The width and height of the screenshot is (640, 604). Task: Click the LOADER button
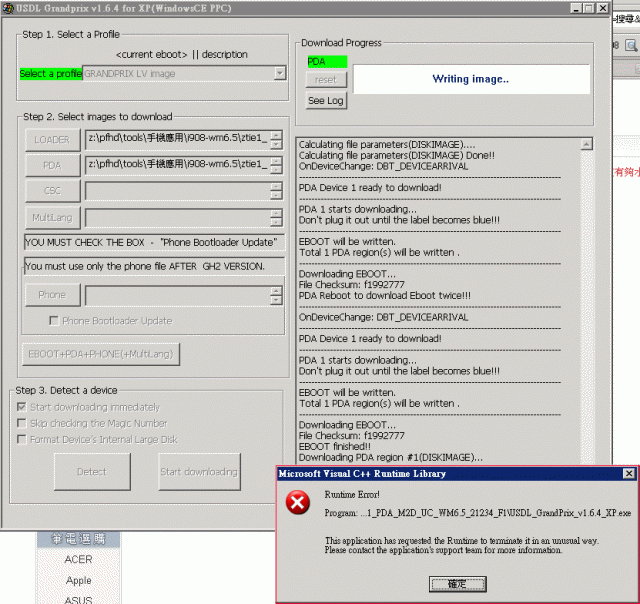[52, 140]
